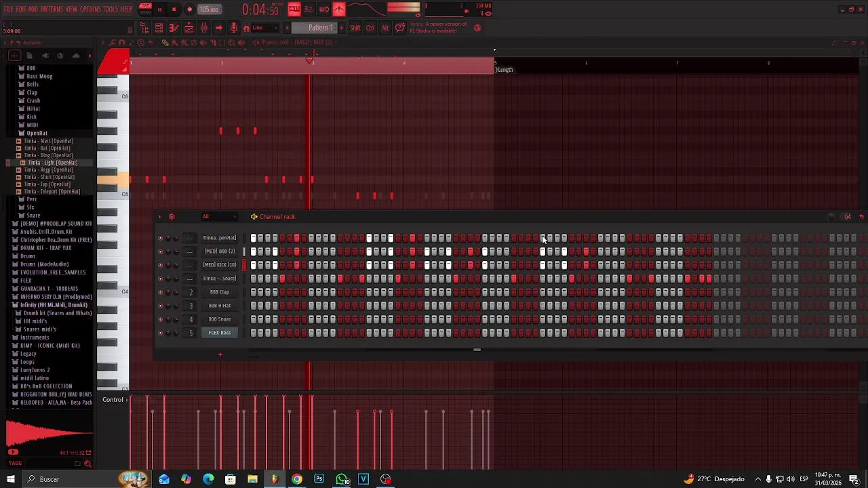Open the OPTIONS menu

pos(90,9)
